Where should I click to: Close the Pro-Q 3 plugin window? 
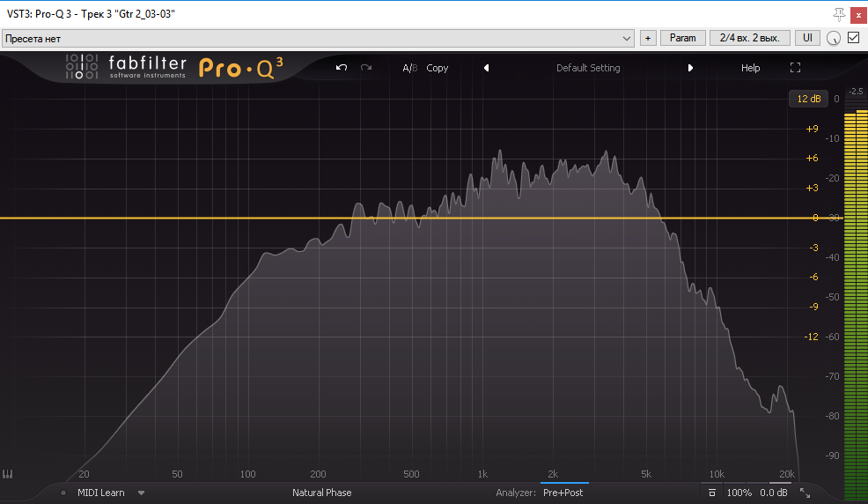[x=858, y=15]
